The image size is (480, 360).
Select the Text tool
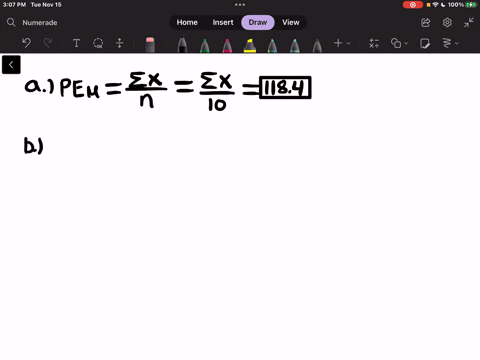76,43
